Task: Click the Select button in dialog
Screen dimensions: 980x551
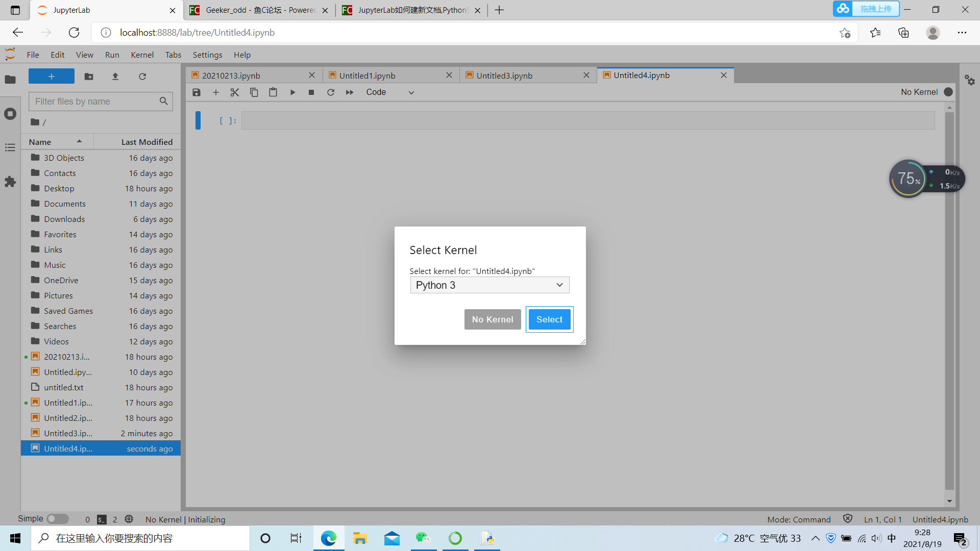Action: (x=549, y=319)
